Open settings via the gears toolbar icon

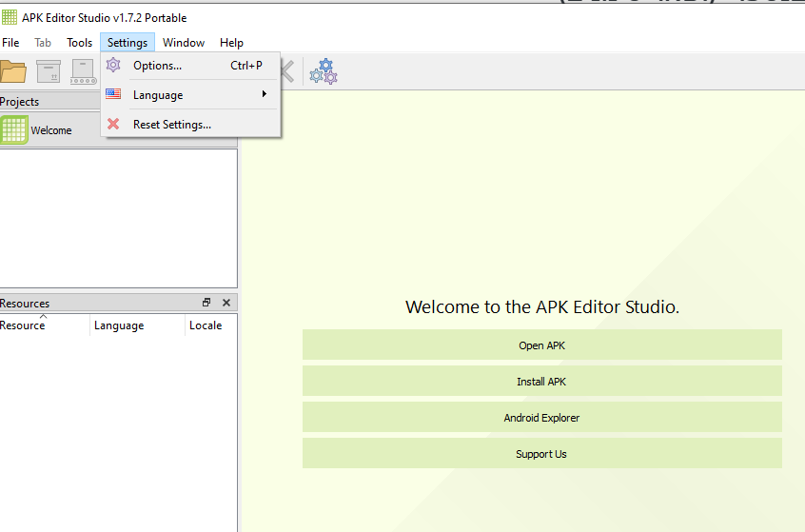point(324,71)
